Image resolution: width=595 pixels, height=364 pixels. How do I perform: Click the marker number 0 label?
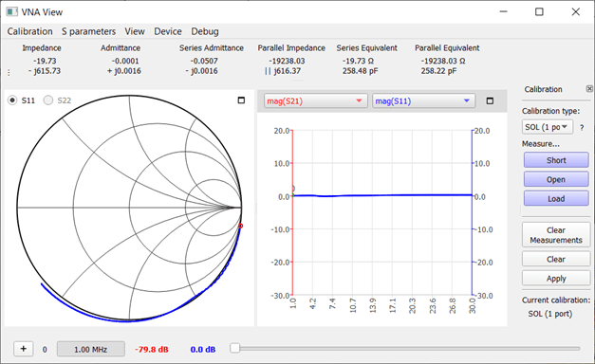pos(45,349)
